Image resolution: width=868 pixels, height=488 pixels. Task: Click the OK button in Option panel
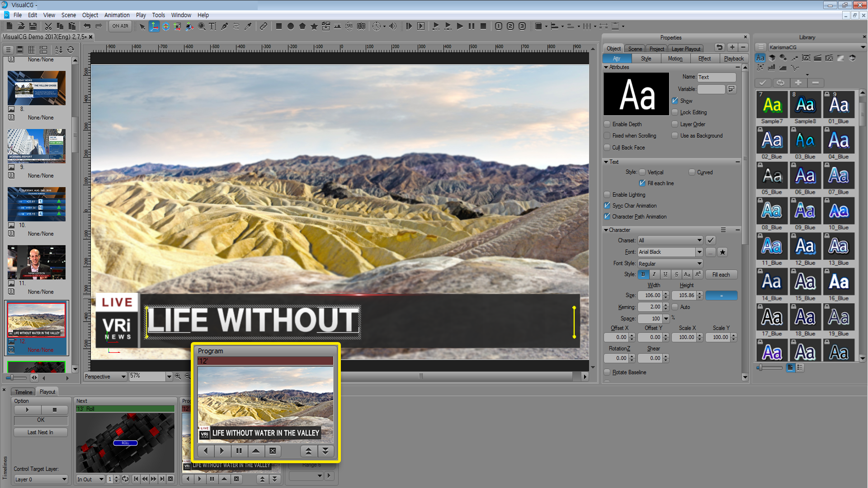[x=41, y=420]
